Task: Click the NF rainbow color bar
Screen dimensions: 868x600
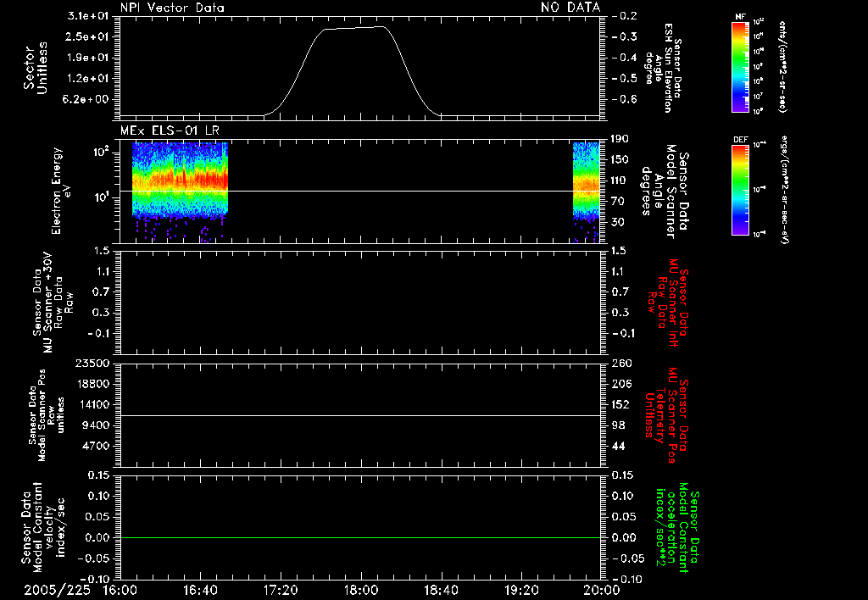Action: (740, 66)
